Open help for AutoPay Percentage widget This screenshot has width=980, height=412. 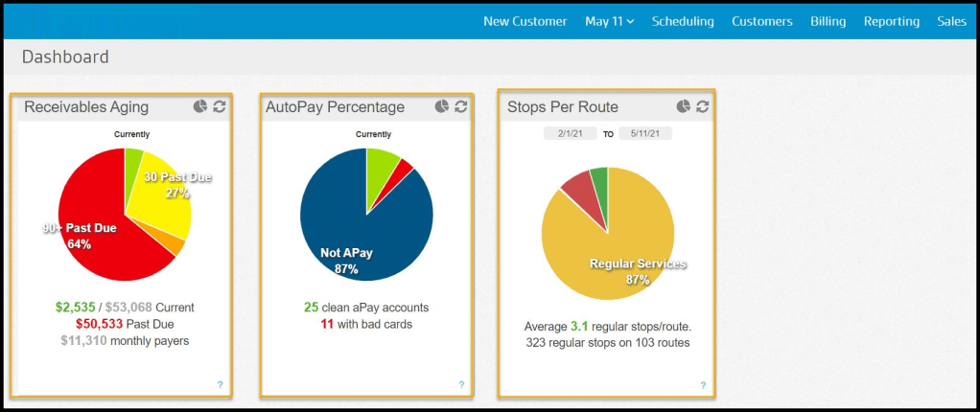461,385
